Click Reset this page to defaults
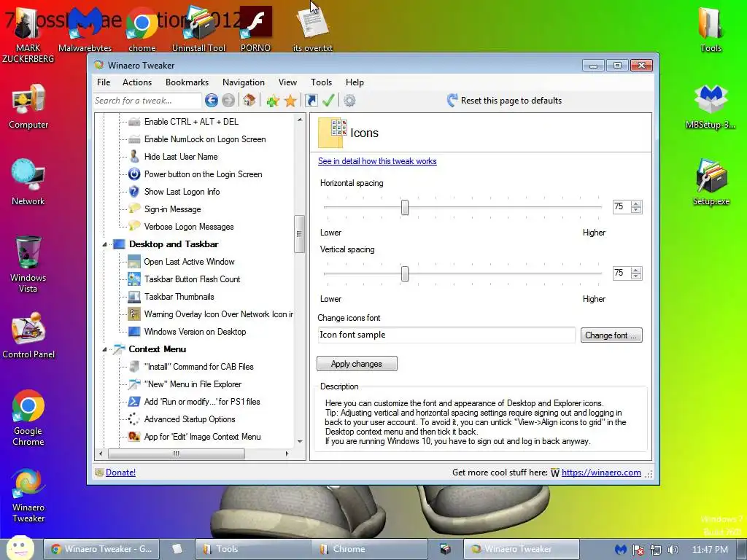Viewport: 747px width, 560px height. pos(505,101)
